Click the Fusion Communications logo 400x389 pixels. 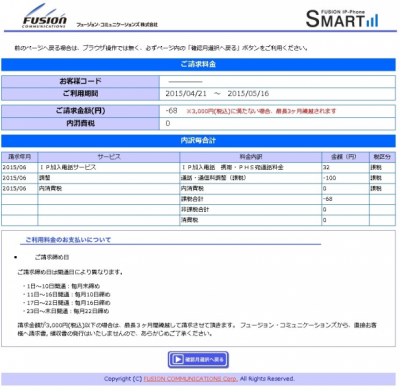[x=45, y=17]
